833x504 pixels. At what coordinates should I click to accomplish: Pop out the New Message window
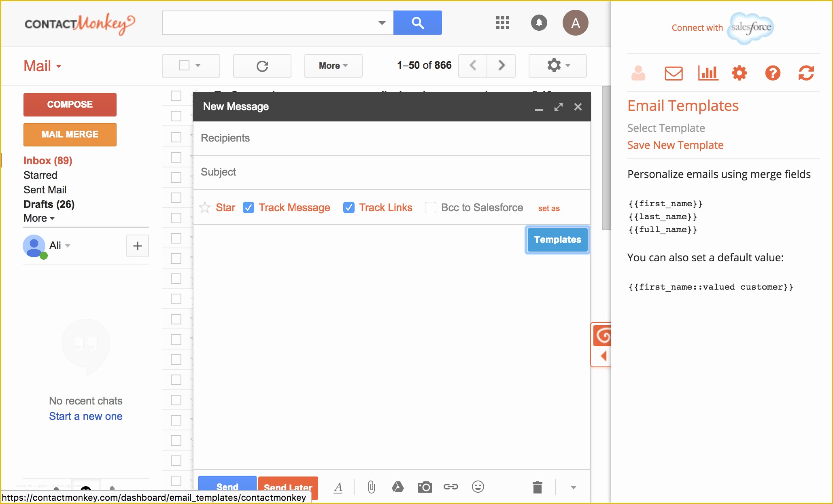[x=558, y=107]
